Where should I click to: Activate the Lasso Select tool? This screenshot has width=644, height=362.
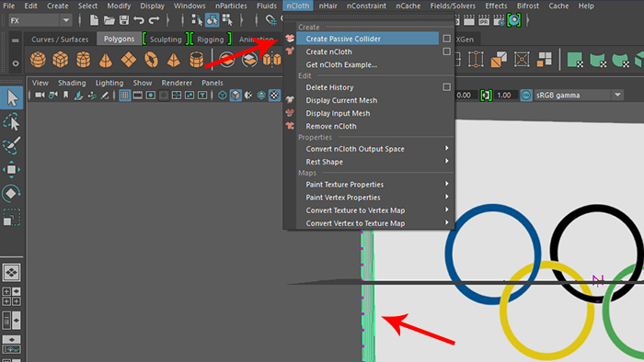point(11,122)
